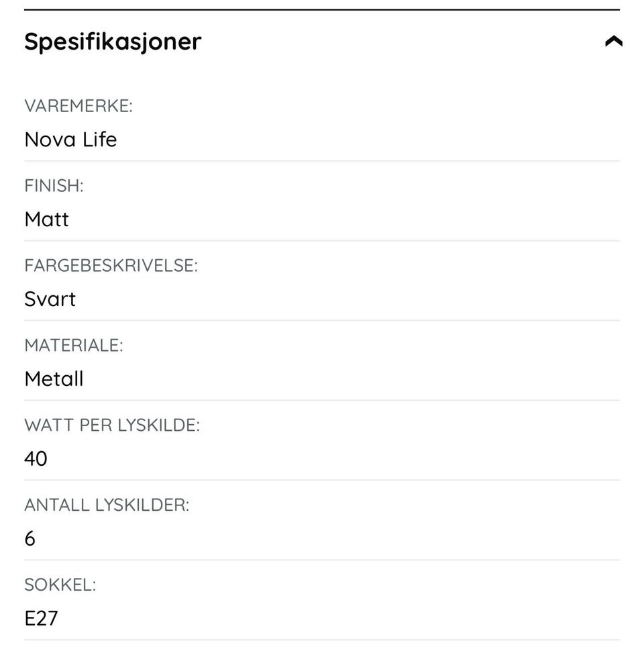Viewport: 644px width, 645px height.
Task: Select the SOKKEL label
Action: (x=60, y=585)
